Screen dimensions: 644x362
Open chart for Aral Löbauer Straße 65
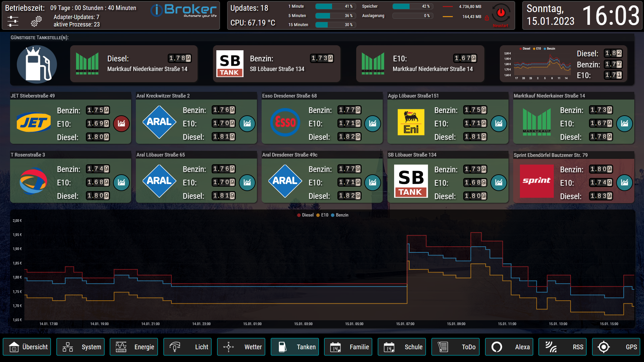click(x=247, y=182)
